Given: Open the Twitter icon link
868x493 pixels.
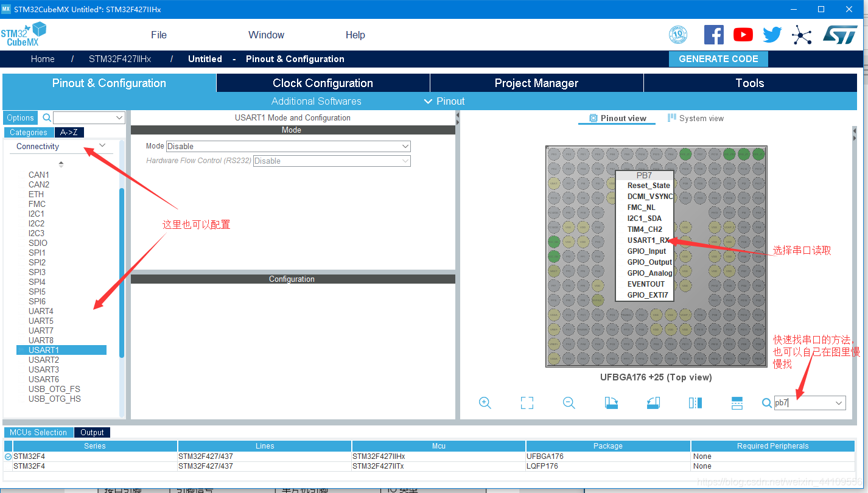Looking at the screenshot, I should coord(772,35).
